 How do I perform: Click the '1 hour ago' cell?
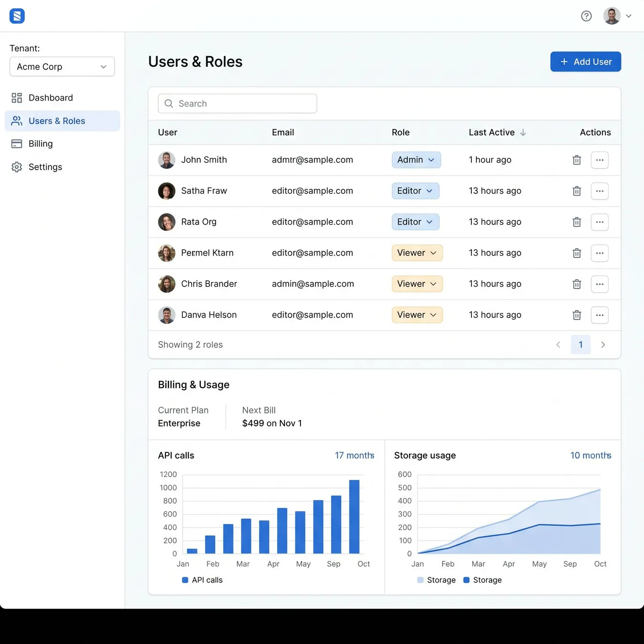pos(490,160)
